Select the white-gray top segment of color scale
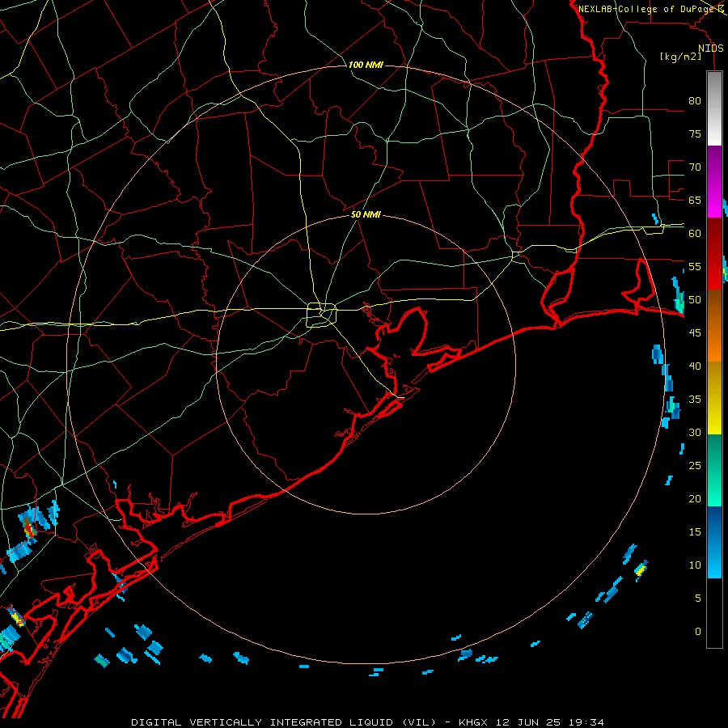The image size is (728, 728). click(714, 109)
